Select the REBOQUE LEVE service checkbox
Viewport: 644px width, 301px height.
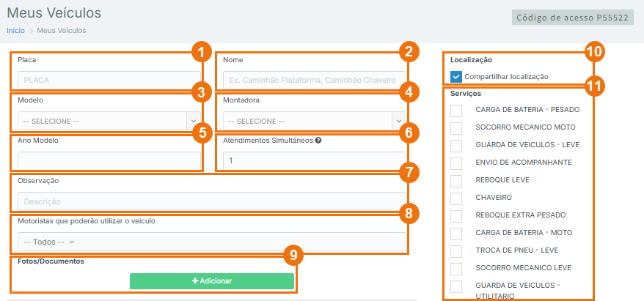pos(456,180)
